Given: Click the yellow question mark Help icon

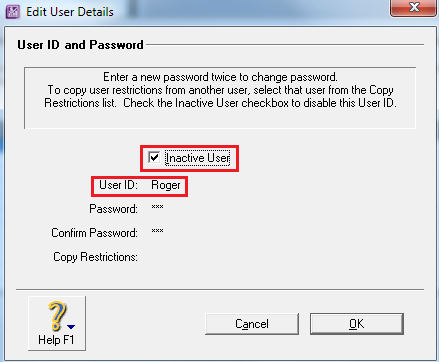Looking at the screenshot, I should [x=57, y=316].
